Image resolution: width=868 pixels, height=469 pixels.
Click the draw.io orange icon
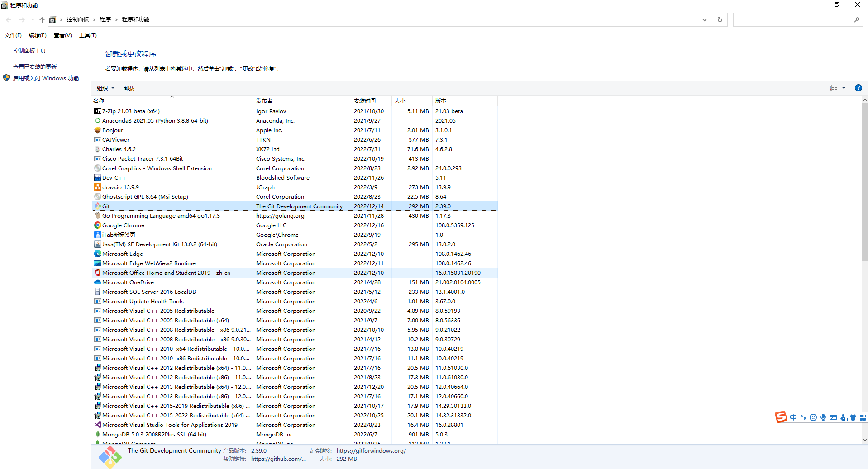[97, 187]
